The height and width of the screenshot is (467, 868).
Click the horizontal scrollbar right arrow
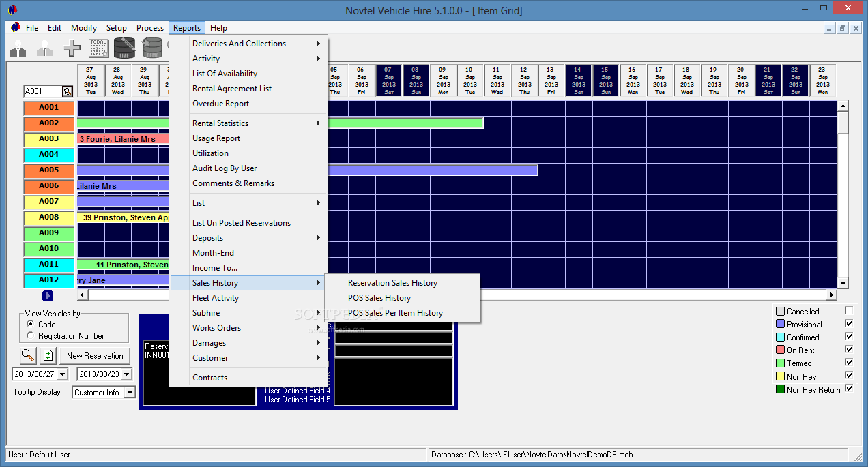[x=831, y=295]
